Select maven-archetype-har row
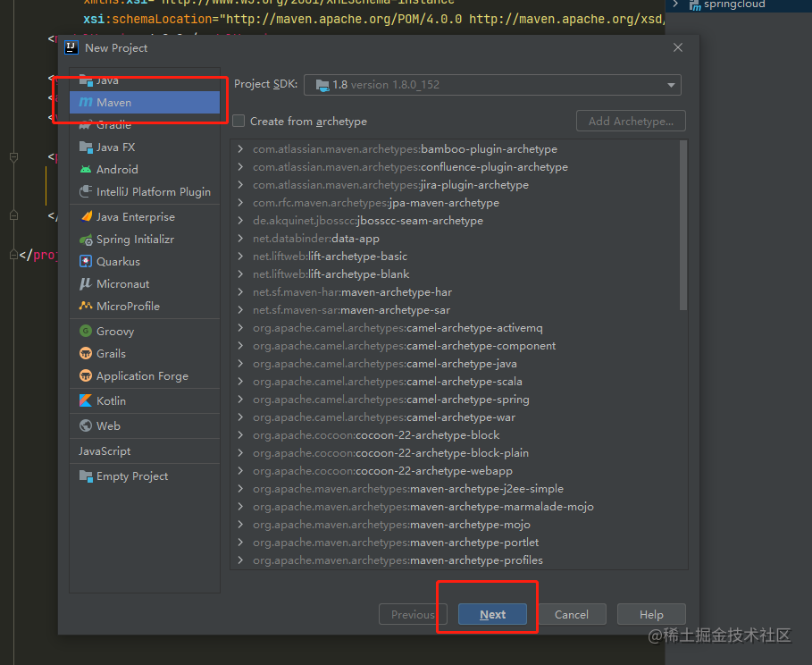Image resolution: width=812 pixels, height=665 pixels. point(455,291)
